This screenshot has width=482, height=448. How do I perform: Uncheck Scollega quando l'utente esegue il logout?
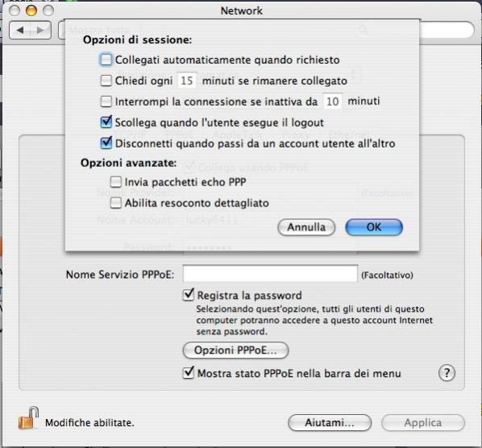tap(106, 122)
